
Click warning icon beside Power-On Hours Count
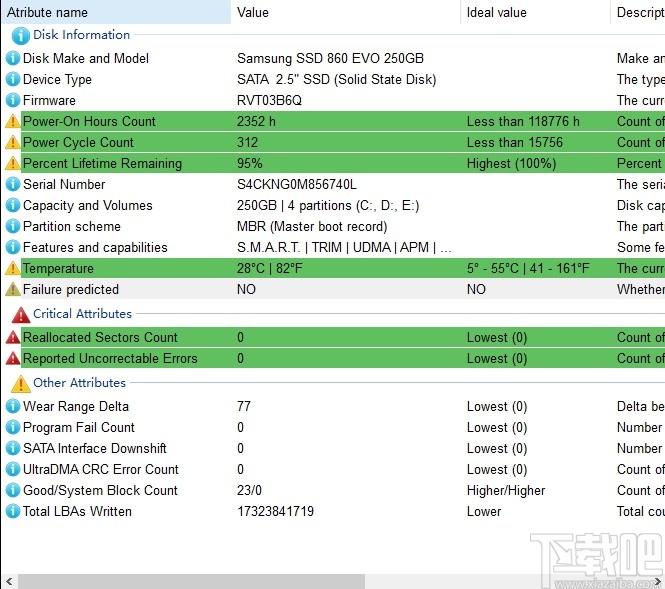click(13, 121)
